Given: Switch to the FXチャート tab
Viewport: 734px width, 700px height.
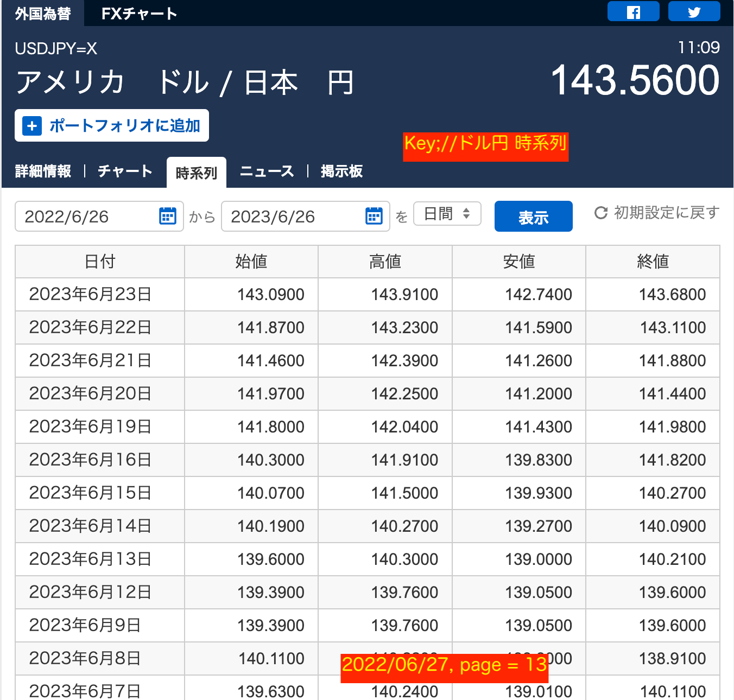Looking at the screenshot, I should (x=137, y=13).
